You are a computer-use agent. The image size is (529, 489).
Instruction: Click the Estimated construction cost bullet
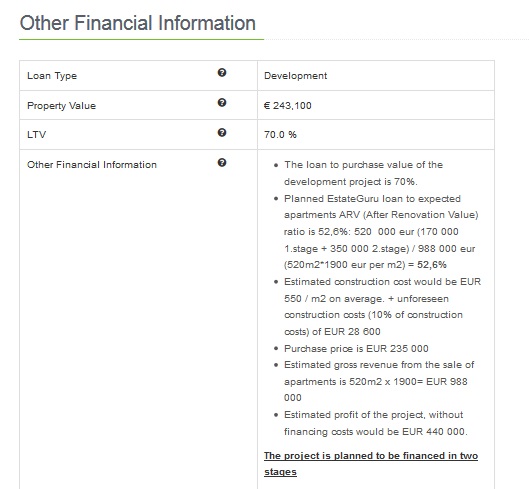click(x=383, y=306)
